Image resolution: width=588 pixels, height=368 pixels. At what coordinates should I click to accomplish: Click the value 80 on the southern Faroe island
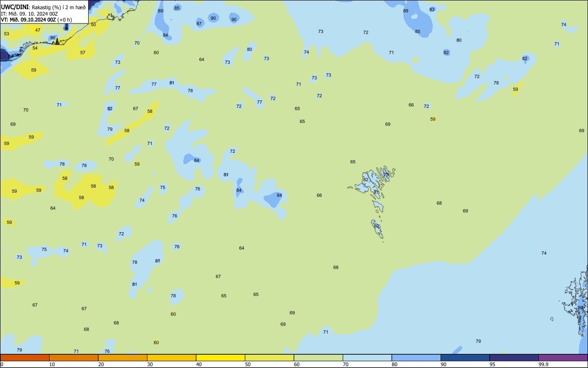376,226
